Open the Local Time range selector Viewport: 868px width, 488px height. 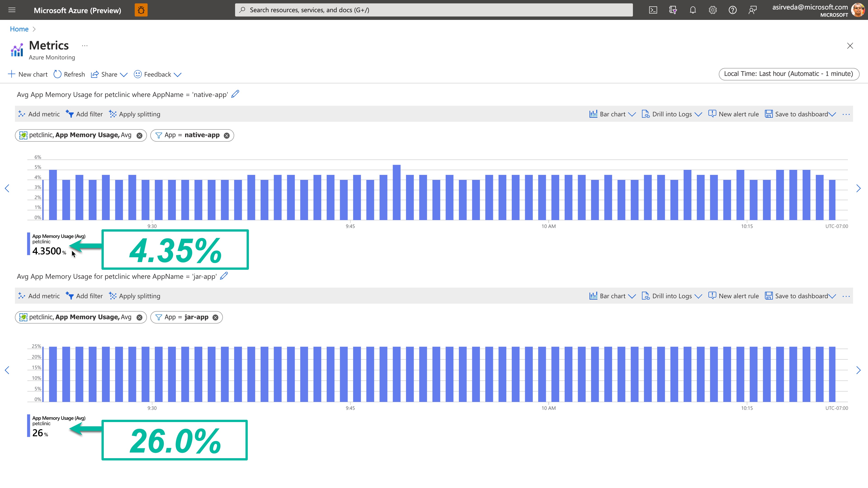coord(788,74)
